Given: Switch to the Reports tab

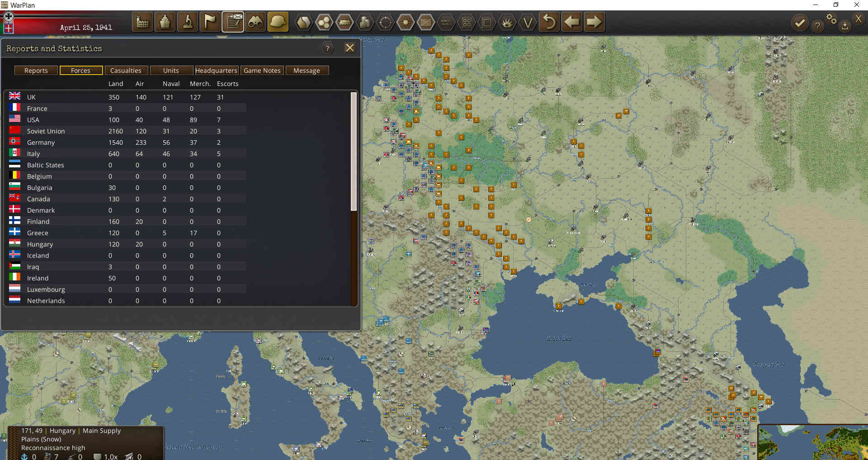Looking at the screenshot, I should click(36, 71).
